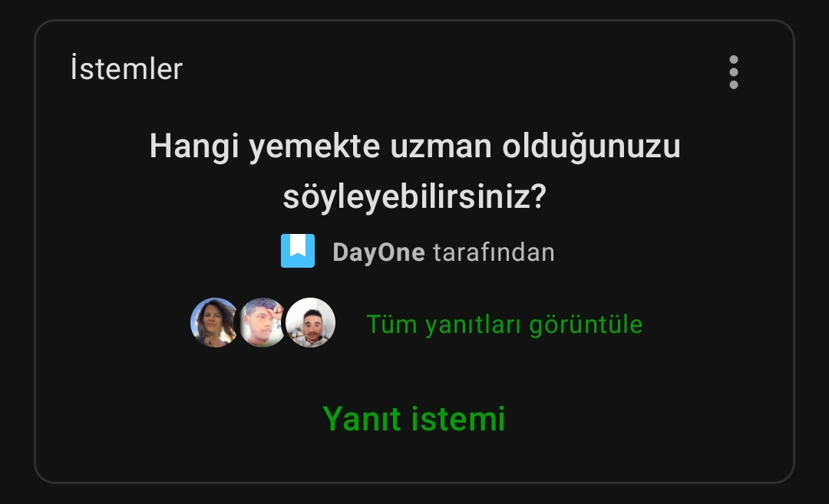Open the 'Tüm yanıtları görüntüle' link
Image resolution: width=829 pixels, height=504 pixels.
[504, 324]
